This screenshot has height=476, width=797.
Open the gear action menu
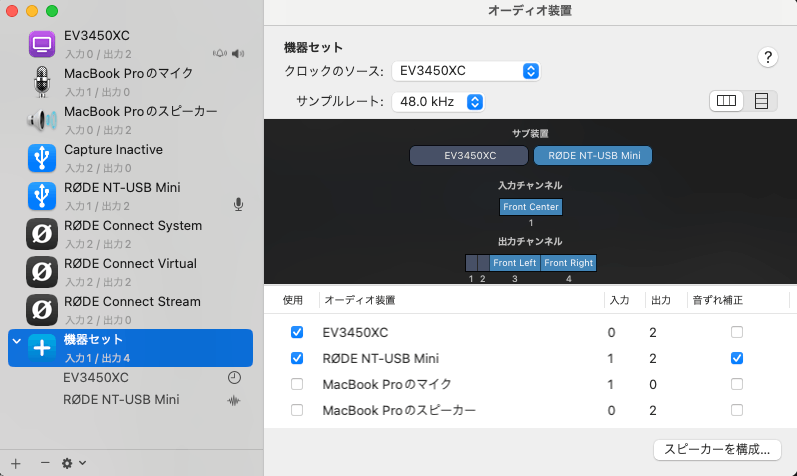pos(74,463)
